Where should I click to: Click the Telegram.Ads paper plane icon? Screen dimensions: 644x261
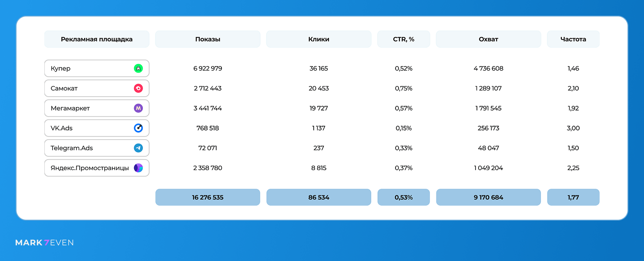click(x=138, y=148)
